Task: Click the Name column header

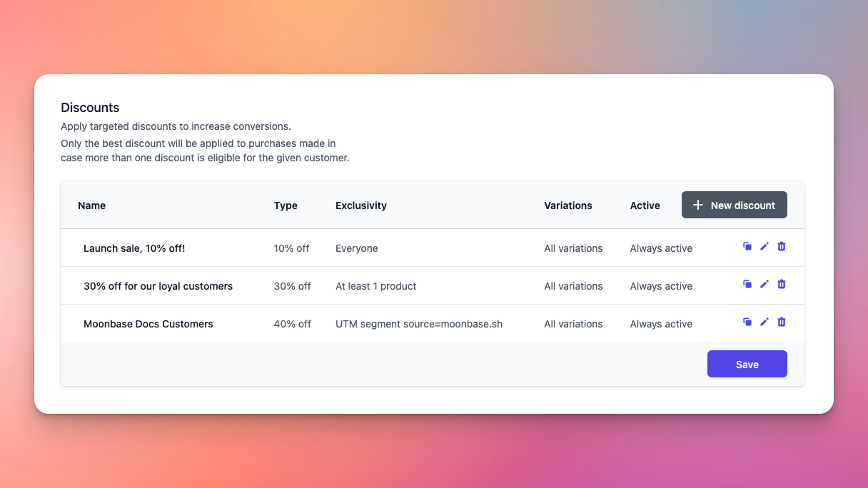Action: (x=91, y=205)
